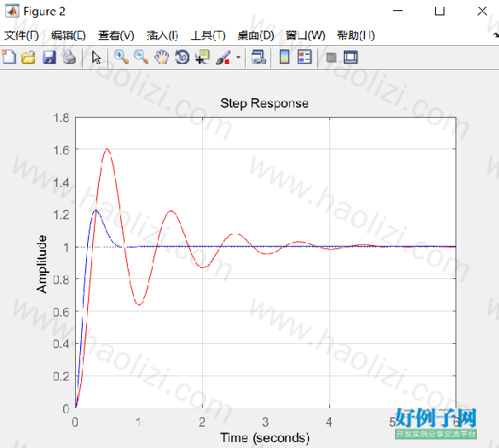Open the 编辑(E) menu

68,35
